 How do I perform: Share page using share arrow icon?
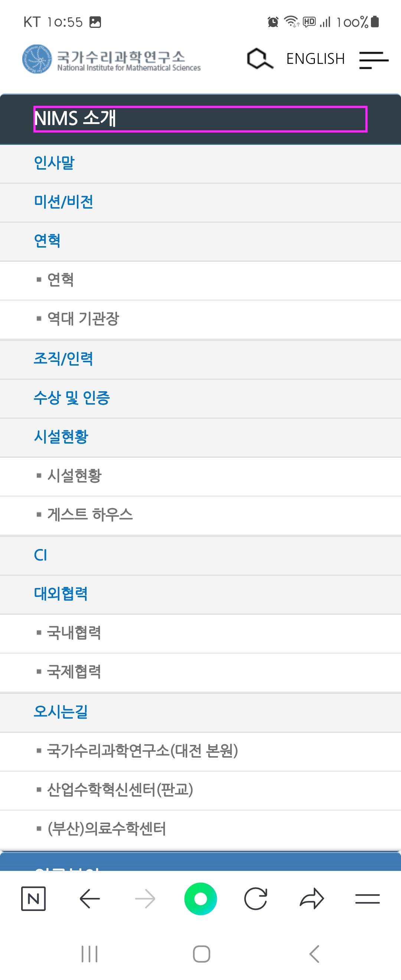[312, 899]
